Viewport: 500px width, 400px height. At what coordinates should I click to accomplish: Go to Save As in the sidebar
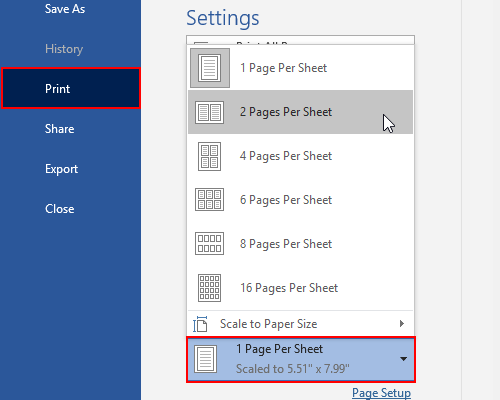tap(65, 9)
